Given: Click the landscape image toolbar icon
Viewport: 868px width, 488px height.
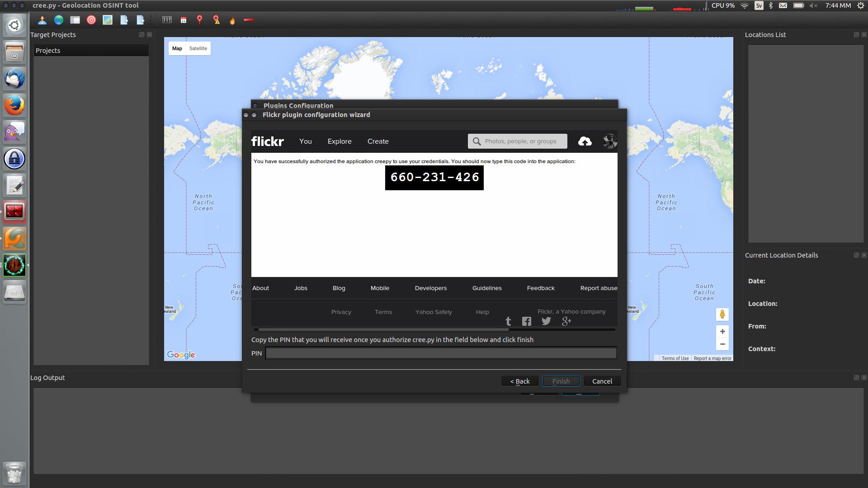Looking at the screenshot, I should [108, 20].
